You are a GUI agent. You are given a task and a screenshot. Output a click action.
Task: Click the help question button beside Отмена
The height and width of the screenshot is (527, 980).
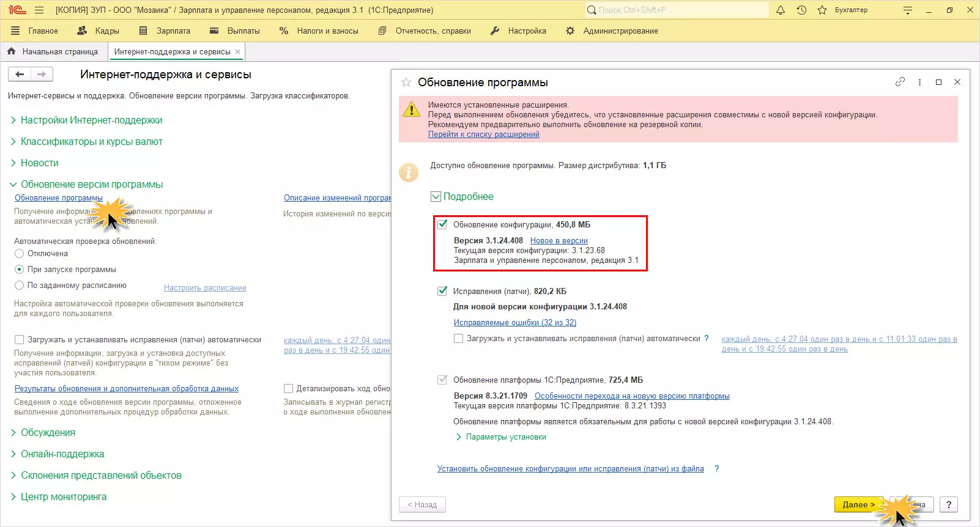[949, 504]
